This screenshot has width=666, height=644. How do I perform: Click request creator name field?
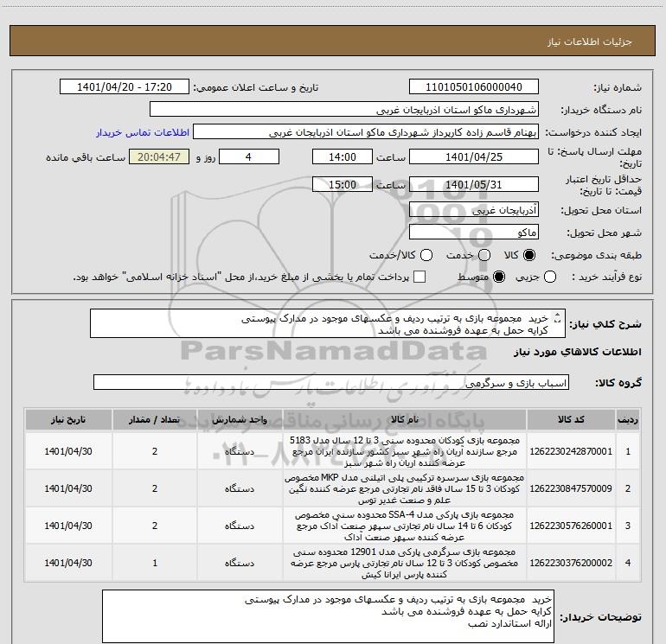pos(366,132)
